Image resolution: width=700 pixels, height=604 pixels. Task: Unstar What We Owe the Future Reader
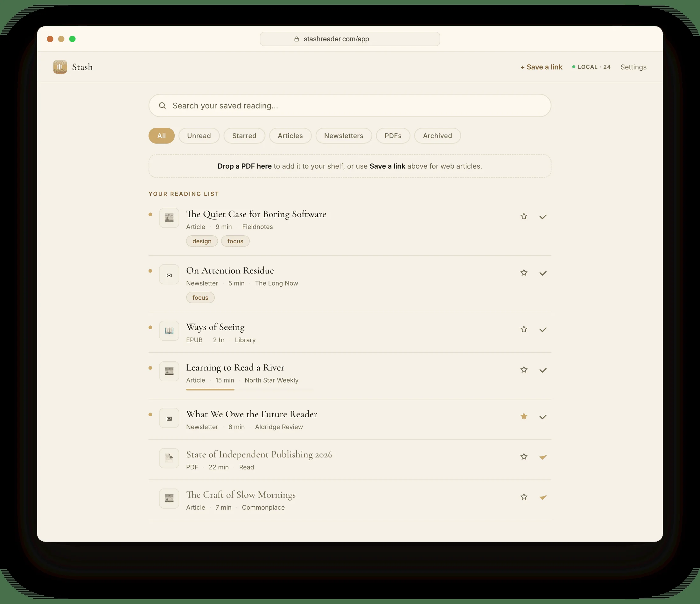pyautogui.click(x=524, y=416)
